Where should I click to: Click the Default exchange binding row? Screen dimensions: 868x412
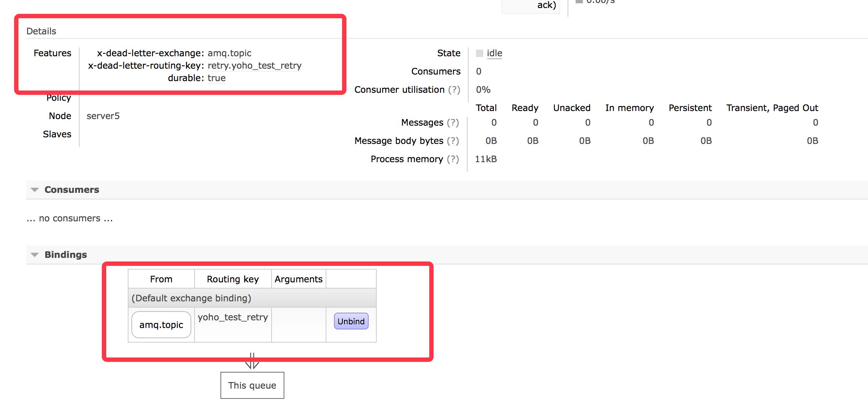click(191, 298)
